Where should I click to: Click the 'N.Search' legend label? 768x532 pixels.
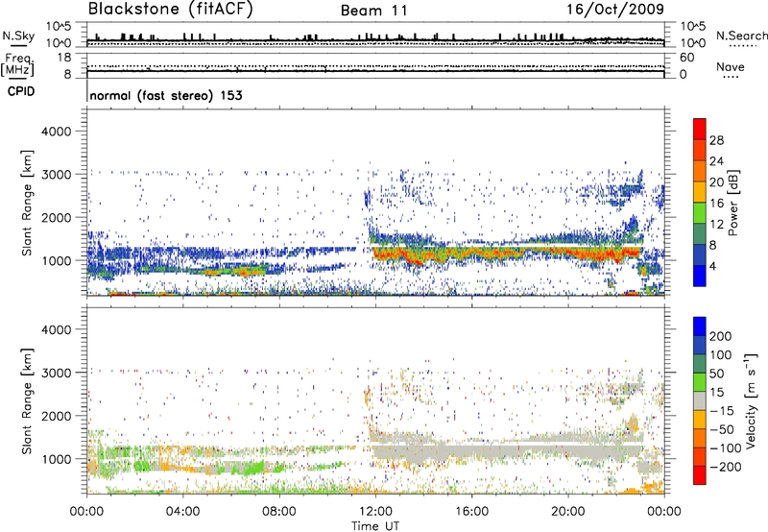tap(741, 36)
